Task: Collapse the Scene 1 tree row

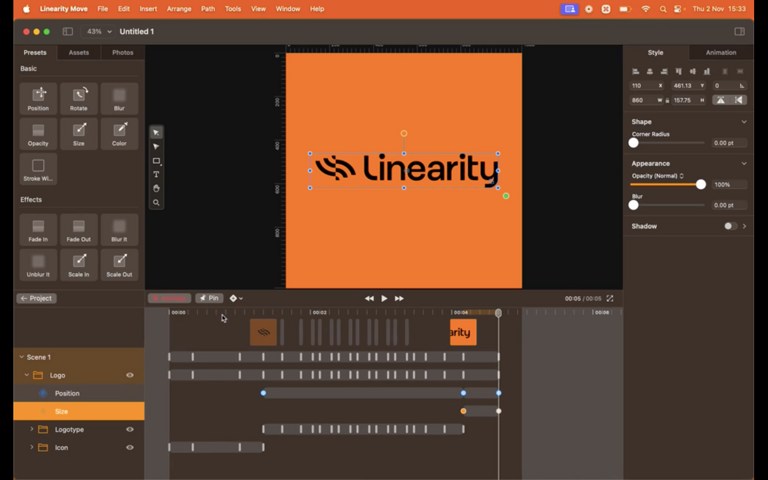Action: pos(22,357)
